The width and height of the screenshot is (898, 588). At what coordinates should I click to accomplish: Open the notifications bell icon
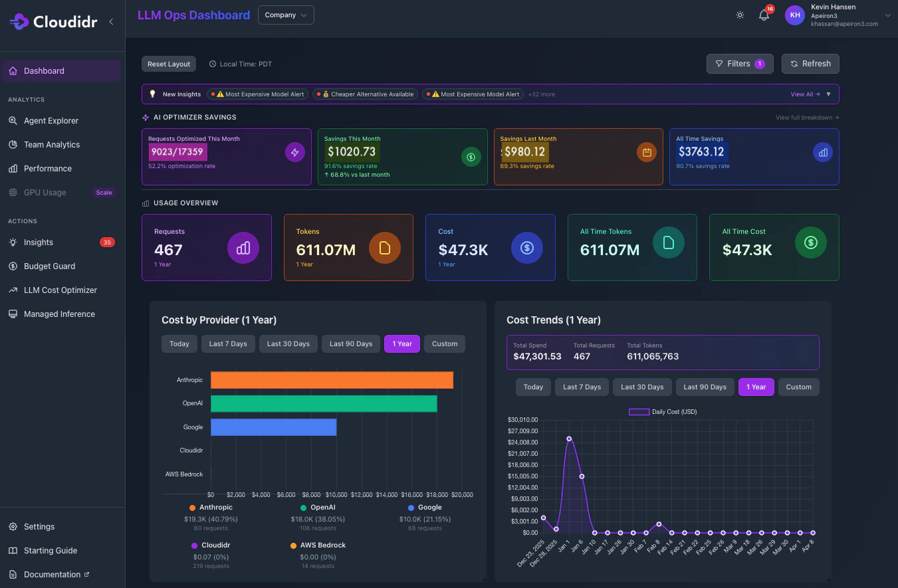click(x=763, y=15)
